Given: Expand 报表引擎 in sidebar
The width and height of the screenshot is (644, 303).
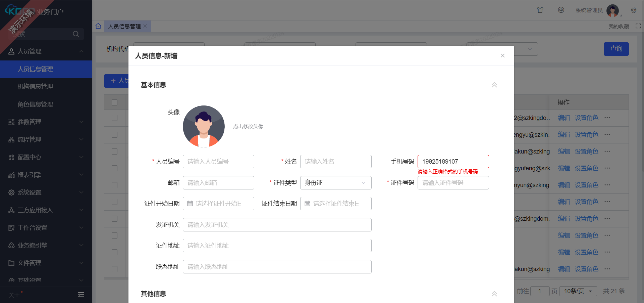Looking at the screenshot, I should tap(46, 175).
